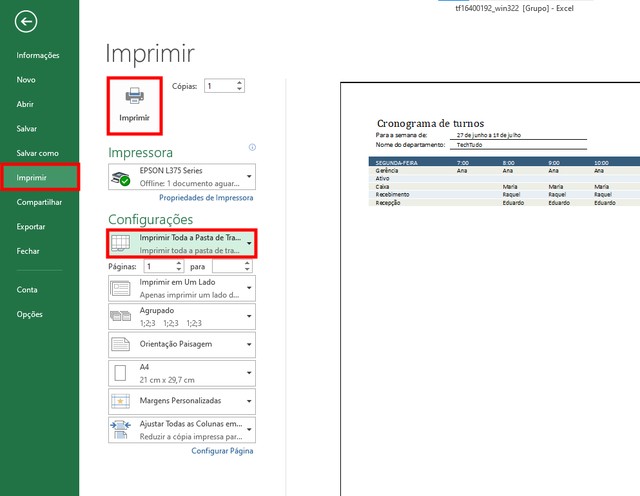Click the EPSON L375 printer status icon
This screenshot has height=496, width=640.
pos(121,178)
